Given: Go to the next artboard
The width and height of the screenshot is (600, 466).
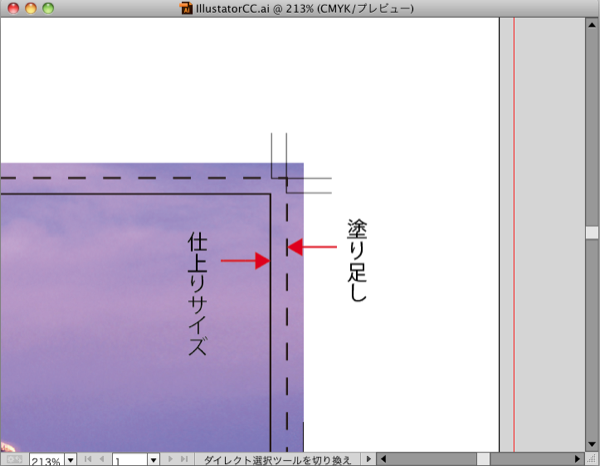Looking at the screenshot, I should coord(168,459).
